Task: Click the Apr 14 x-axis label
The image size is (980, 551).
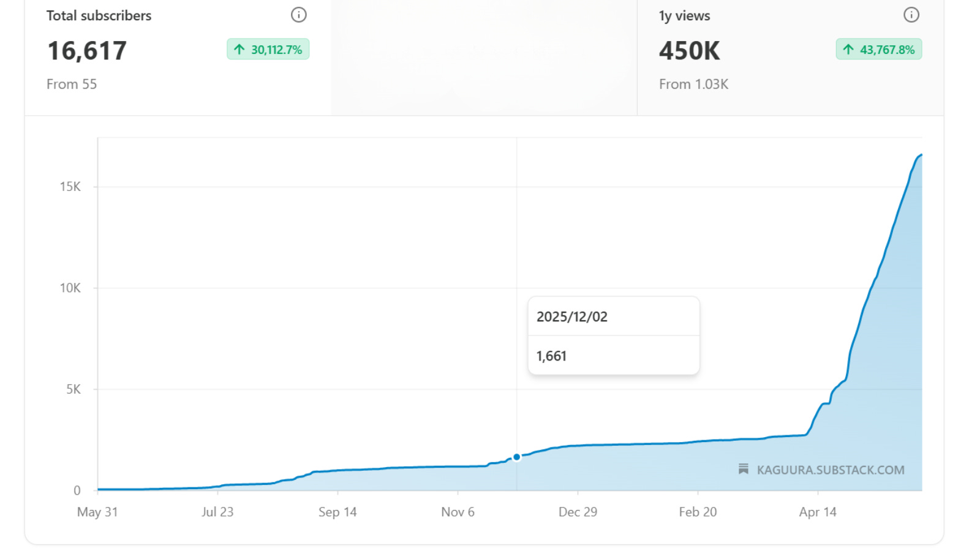Action: (818, 512)
